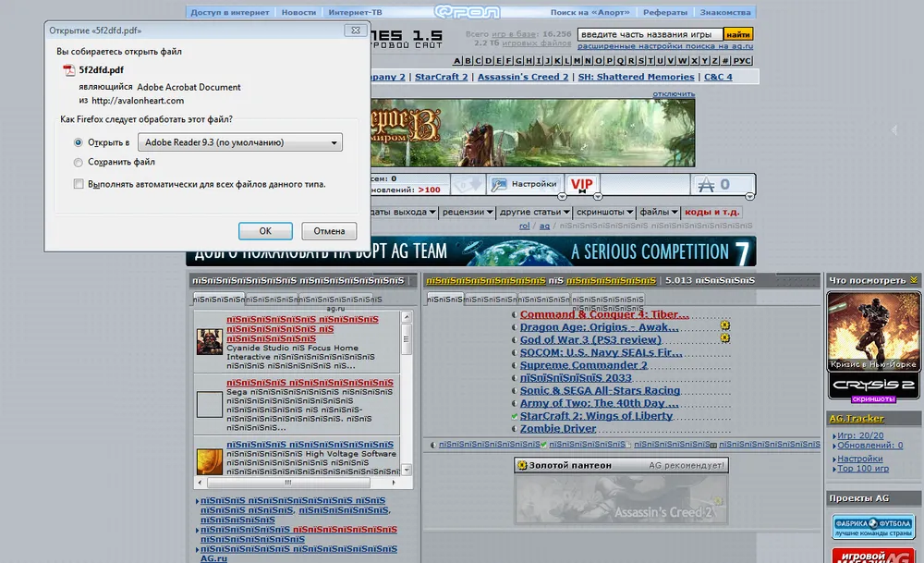Click the PDF icon beside 5f2dfd.pdf
Viewport: 924px width, 563px height.
(x=67, y=70)
